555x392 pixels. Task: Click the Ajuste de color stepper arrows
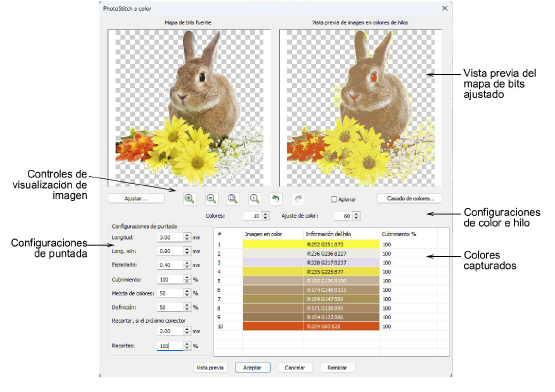[356, 216]
